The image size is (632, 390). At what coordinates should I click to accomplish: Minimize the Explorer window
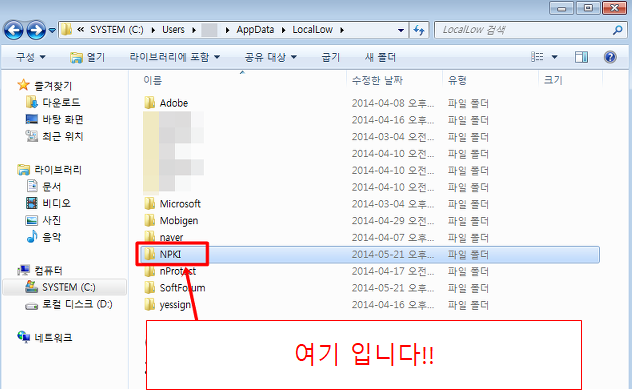[561, 8]
